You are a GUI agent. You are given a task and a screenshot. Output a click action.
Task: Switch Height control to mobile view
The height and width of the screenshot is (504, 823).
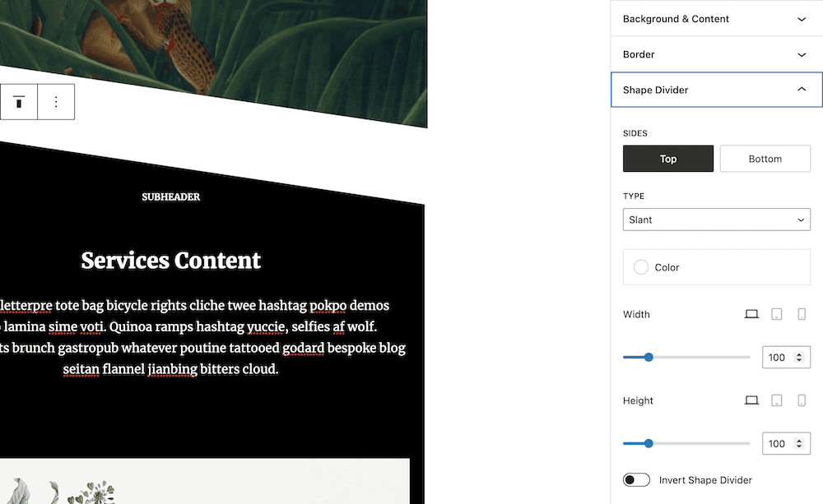[801, 400]
